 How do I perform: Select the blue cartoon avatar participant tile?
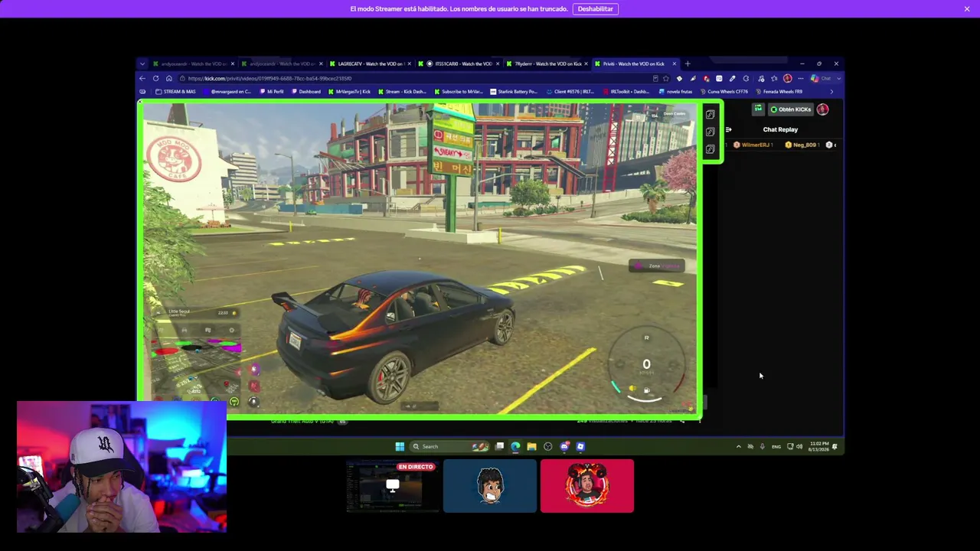point(490,486)
